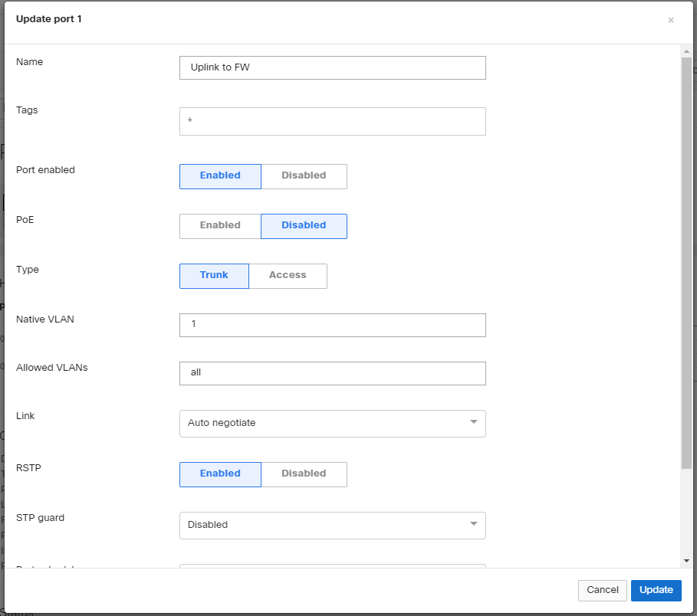Click the Native VLAN field
The image size is (697, 616).
332,325
